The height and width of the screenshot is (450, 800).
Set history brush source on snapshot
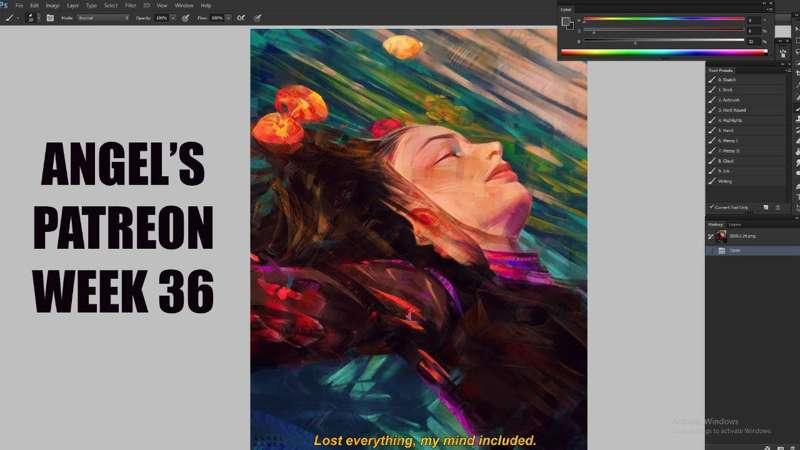pyautogui.click(x=710, y=236)
